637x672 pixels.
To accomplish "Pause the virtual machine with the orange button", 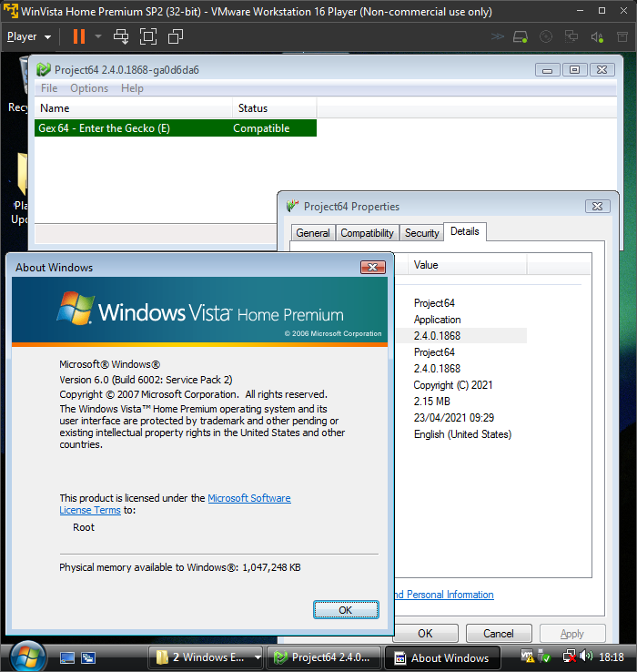I will pyautogui.click(x=79, y=36).
